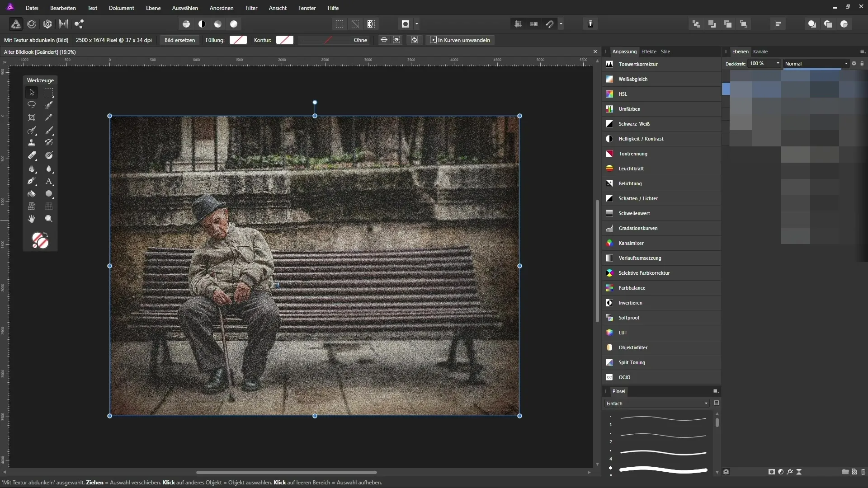Click the new pixel layer icon
868x488 pixels.
click(854, 472)
